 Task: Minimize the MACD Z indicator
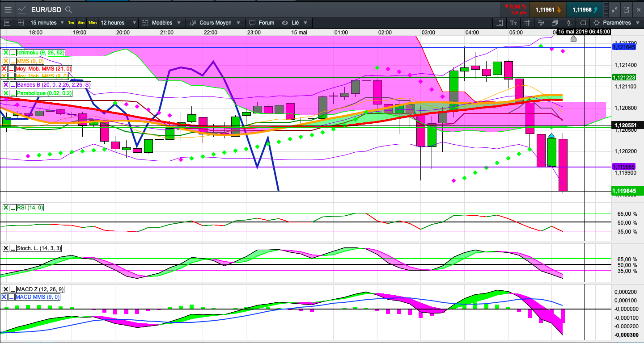click(13, 289)
